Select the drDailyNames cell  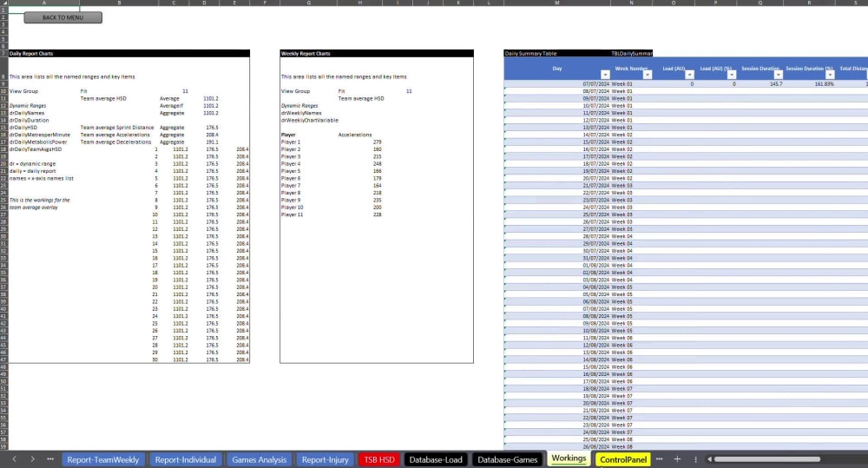(x=27, y=113)
